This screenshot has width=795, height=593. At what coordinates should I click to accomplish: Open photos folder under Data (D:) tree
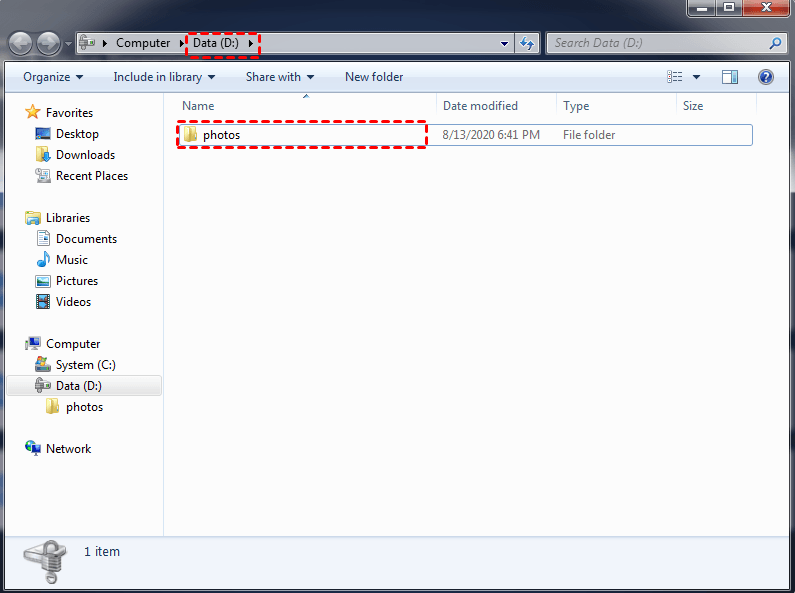84,407
